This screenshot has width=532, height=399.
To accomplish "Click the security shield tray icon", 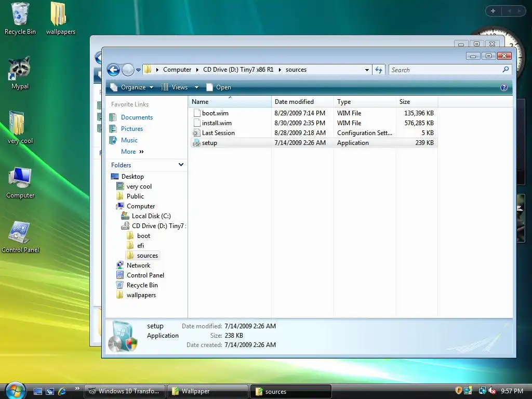I will pos(458,391).
